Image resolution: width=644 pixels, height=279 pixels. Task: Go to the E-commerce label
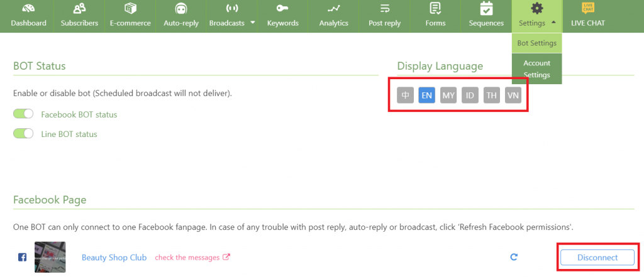pyautogui.click(x=130, y=23)
